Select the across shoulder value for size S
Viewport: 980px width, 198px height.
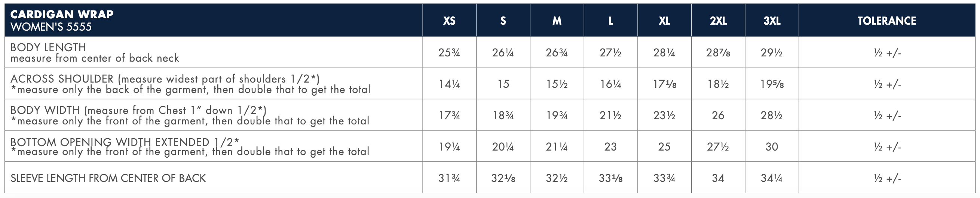coord(503,84)
